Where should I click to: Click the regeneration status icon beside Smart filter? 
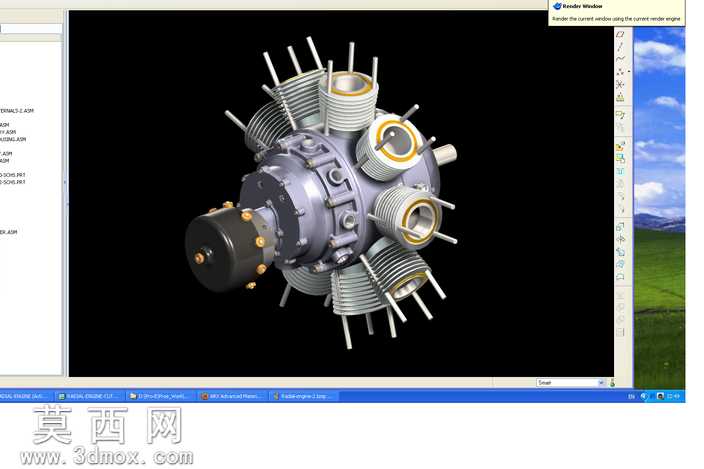[612, 383]
